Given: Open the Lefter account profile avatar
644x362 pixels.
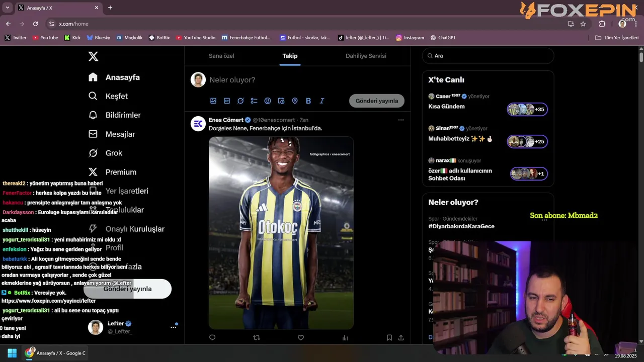Looking at the screenshot, I should [96, 327].
